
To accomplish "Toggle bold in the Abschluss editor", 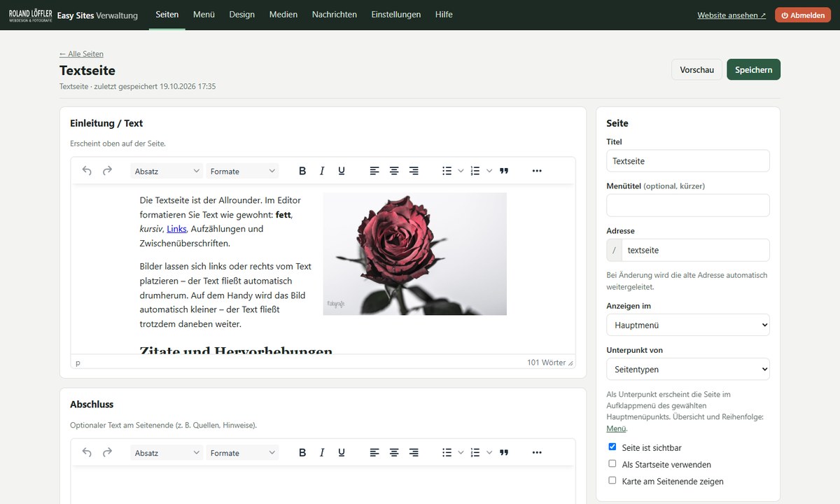I will pyautogui.click(x=302, y=453).
